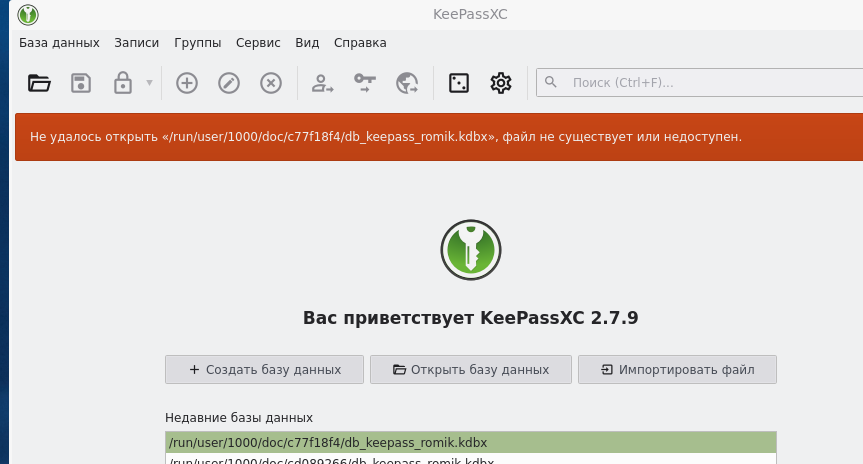This screenshot has width=863, height=464.
Task: Open the «Записи» menu
Action: (x=136, y=43)
